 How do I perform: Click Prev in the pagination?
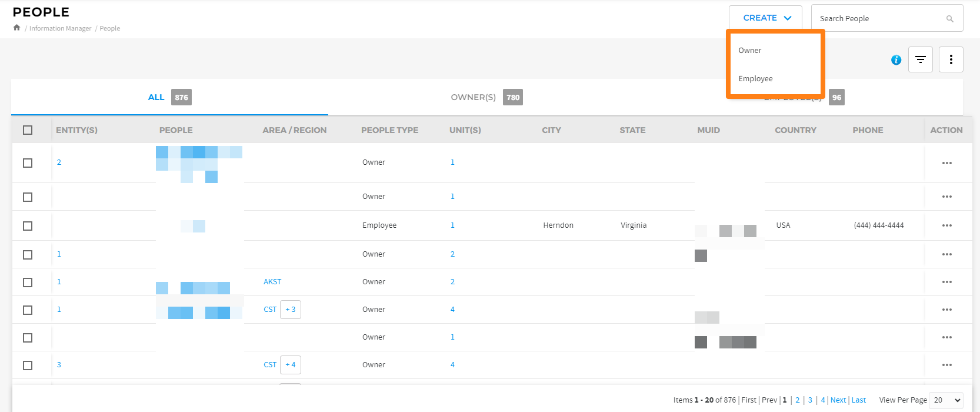click(x=769, y=400)
